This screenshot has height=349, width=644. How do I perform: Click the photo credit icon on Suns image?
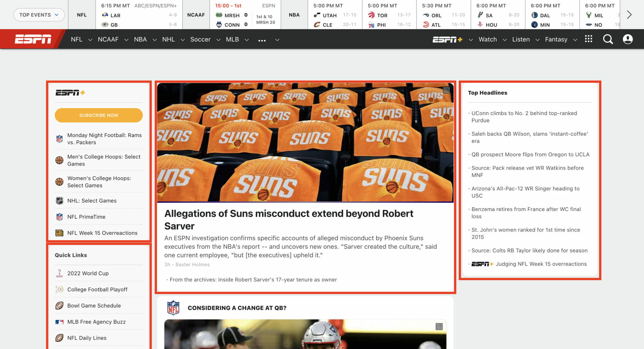click(x=446, y=90)
